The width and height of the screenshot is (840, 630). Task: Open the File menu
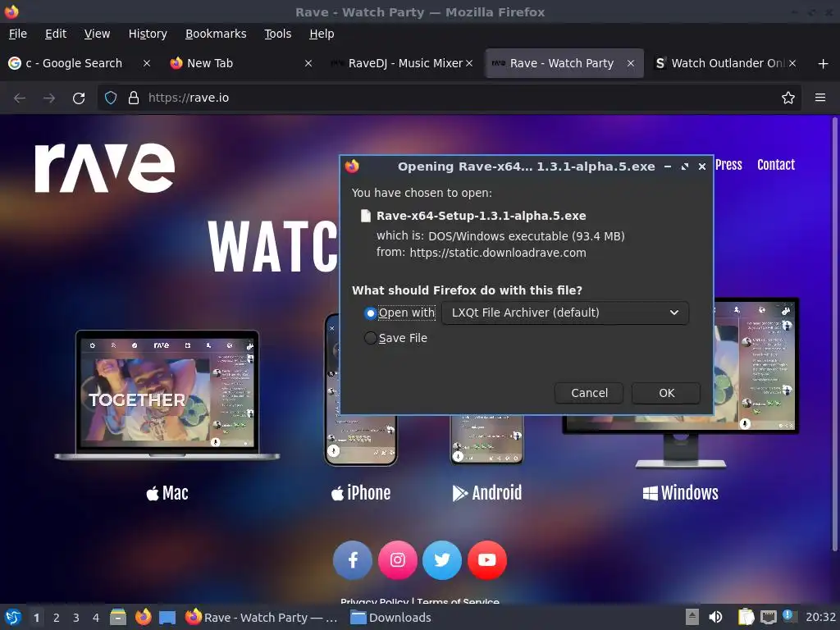(x=18, y=34)
